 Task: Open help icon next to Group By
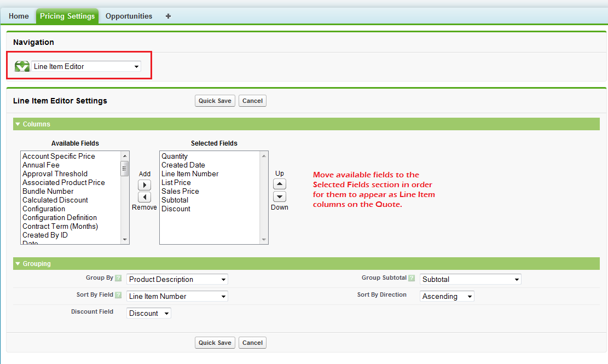pyautogui.click(x=118, y=278)
